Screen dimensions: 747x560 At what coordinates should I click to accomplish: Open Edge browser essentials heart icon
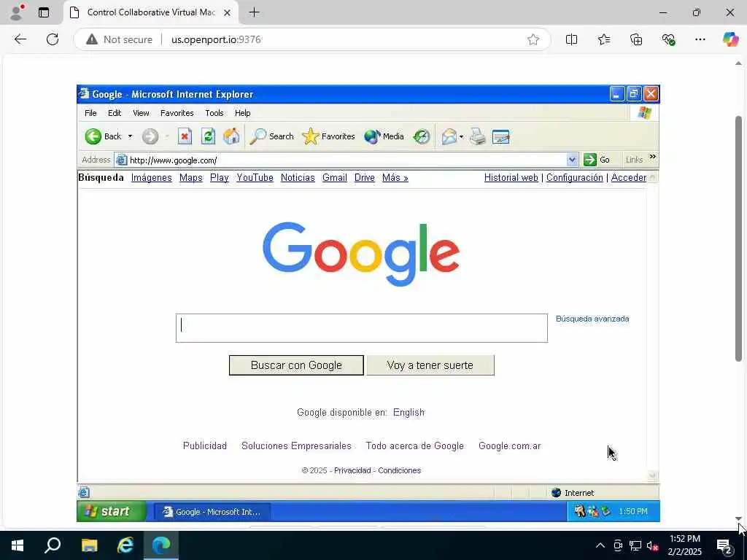pyautogui.click(x=668, y=39)
